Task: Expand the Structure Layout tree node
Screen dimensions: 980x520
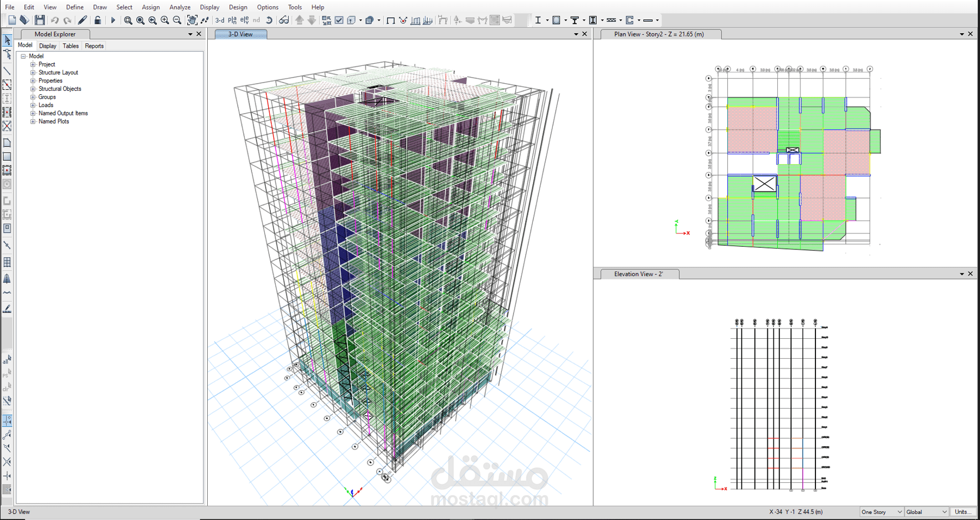Action: (x=33, y=73)
